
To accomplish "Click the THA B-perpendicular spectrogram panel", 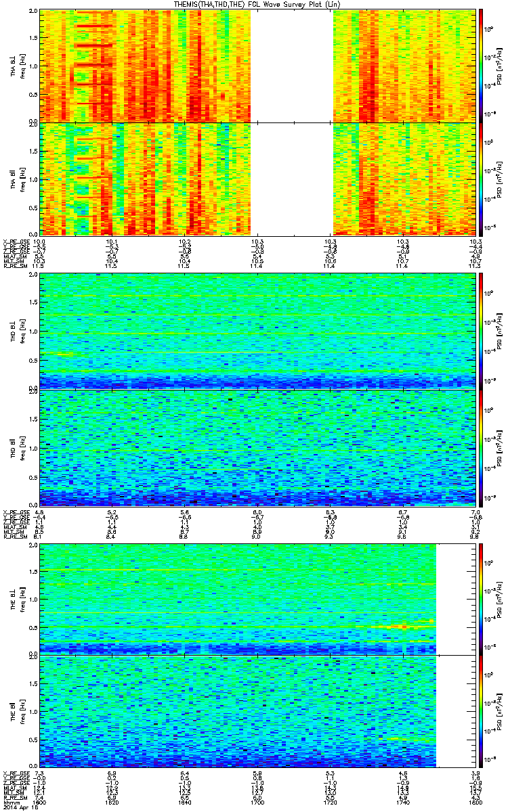I will (x=258, y=65).
